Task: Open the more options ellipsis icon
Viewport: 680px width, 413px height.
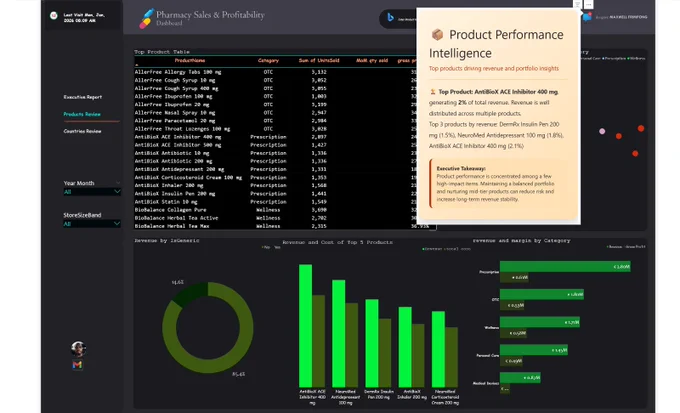Action: pyautogui.click(x=588, y=4)
